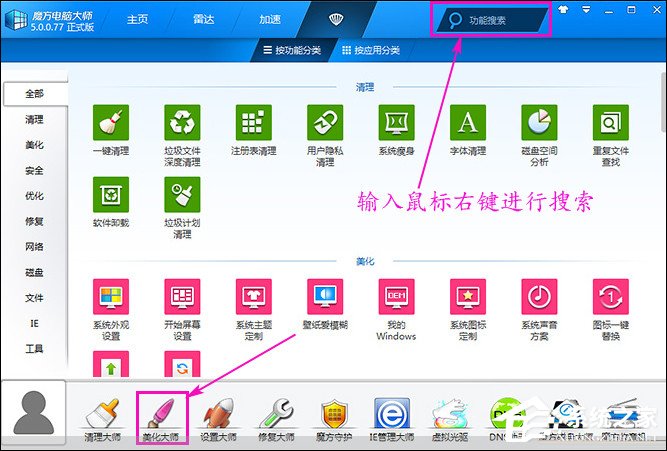The image size is (667, 451).
Task: Choose 按功能分类 view
Action: coord(292,50)
